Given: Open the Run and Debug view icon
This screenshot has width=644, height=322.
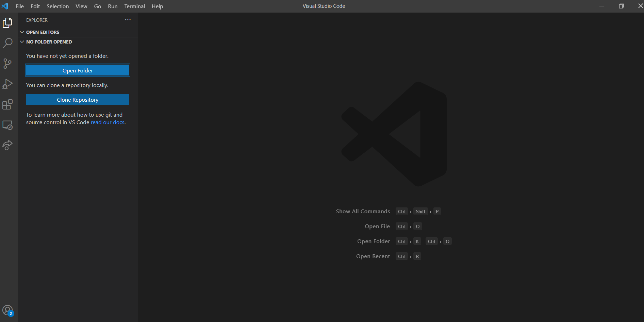Looking at the screenshot, I should point(7,84).
